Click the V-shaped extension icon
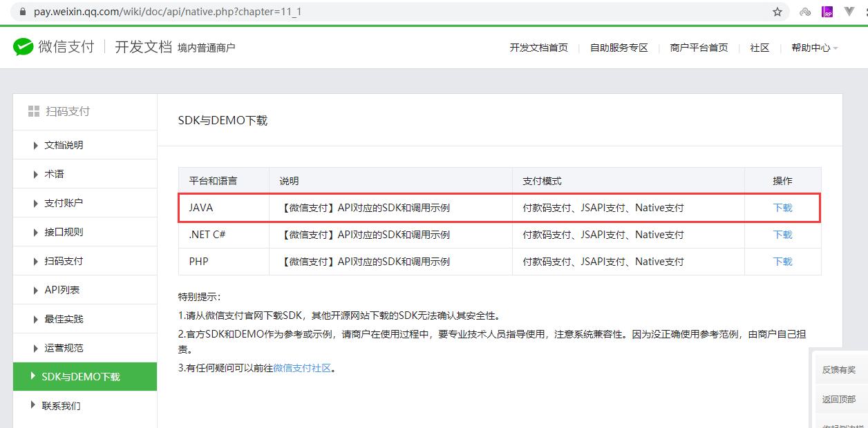Screen dimensions: 868x428 849,11
